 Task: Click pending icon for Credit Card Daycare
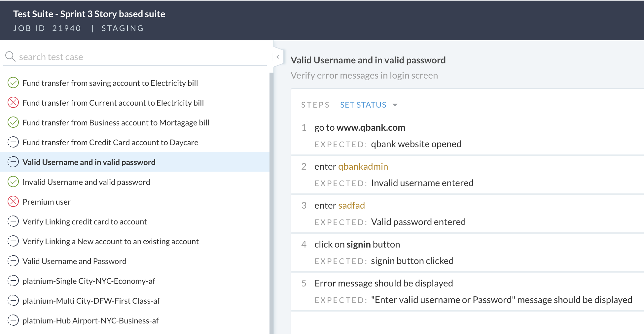13,142
